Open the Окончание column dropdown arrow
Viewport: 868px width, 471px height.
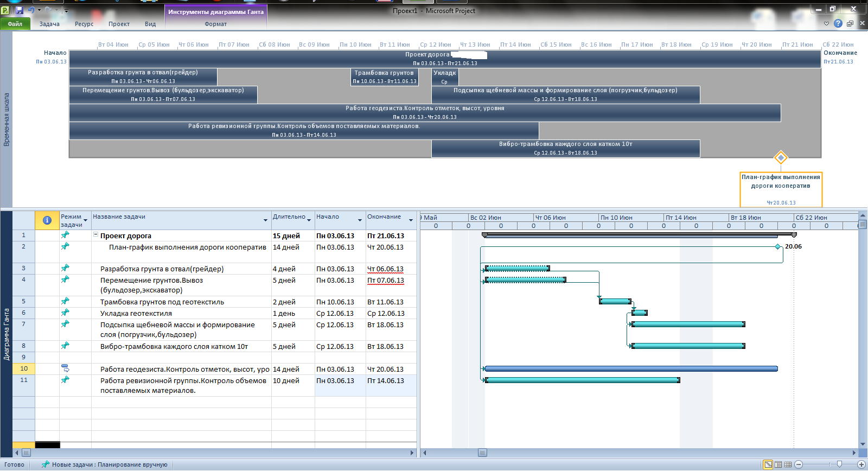point(411,220)
